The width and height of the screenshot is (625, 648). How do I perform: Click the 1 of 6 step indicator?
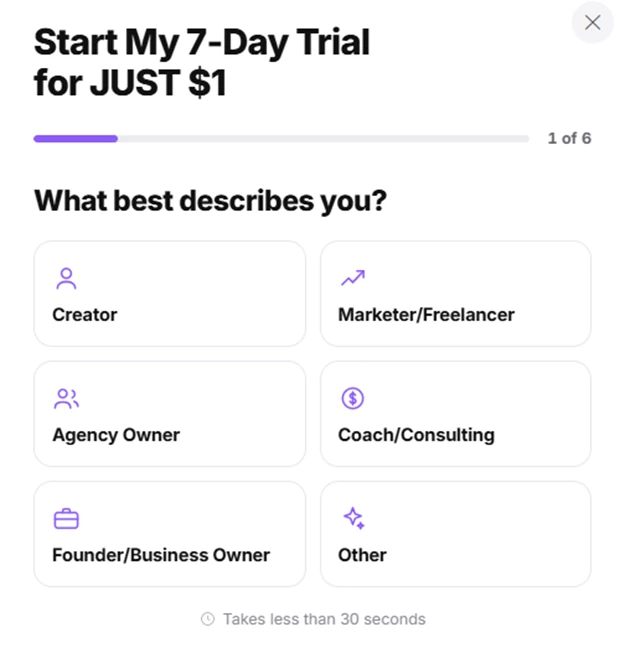click(x=569, y=138)
